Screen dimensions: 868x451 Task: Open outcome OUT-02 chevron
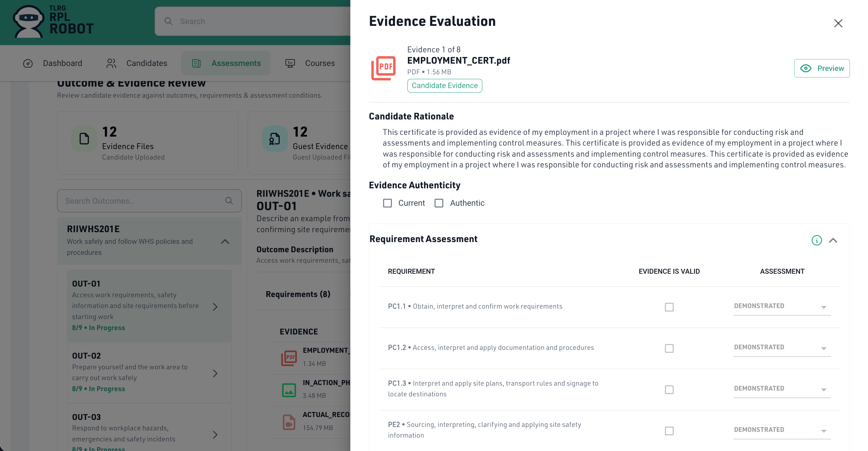tap(215, 373)
